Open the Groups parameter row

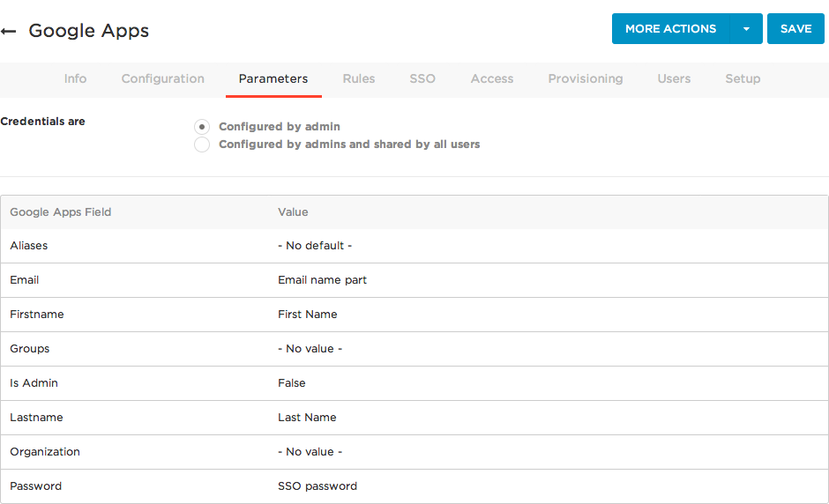coord(414,349)
